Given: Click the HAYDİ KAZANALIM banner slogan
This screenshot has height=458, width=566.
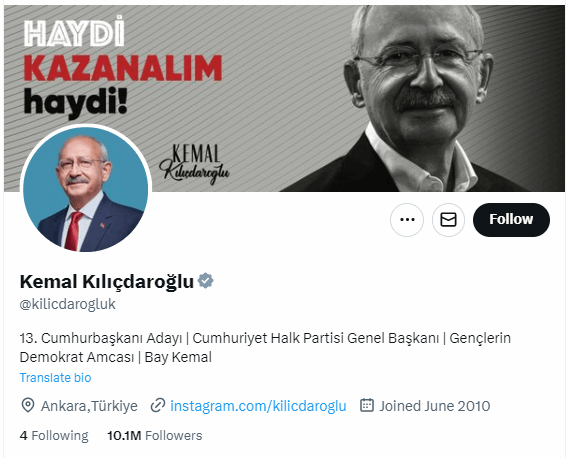Looking at the screenshot, I should point(123,67).
